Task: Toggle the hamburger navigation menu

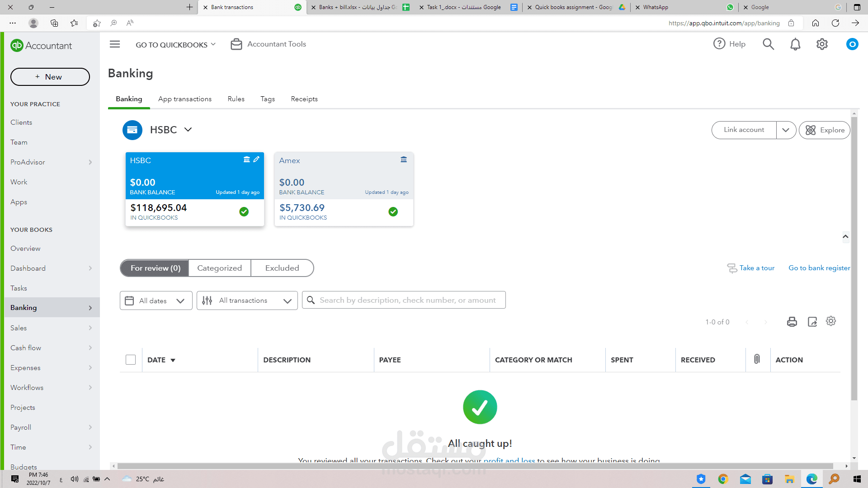Action: pos(115,44)
